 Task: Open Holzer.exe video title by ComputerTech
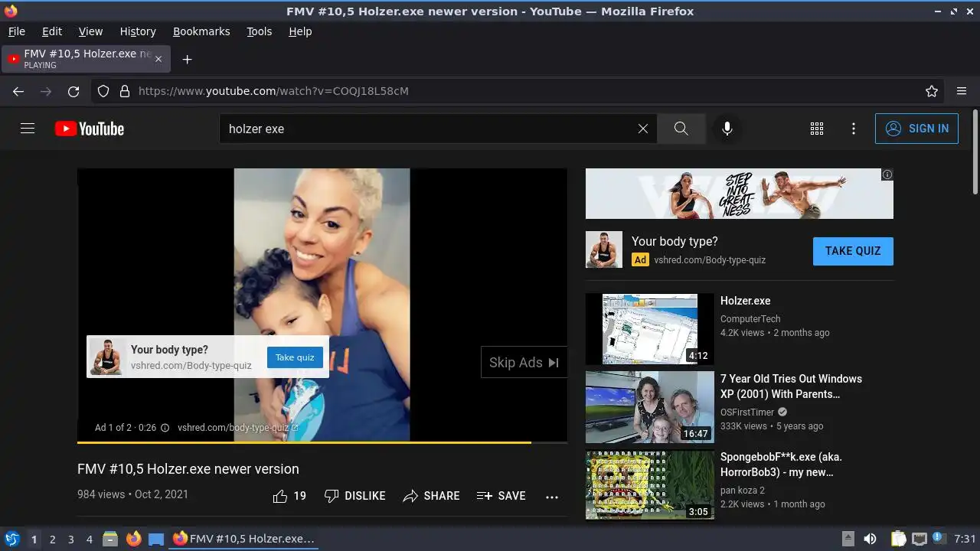pos(745,301)
